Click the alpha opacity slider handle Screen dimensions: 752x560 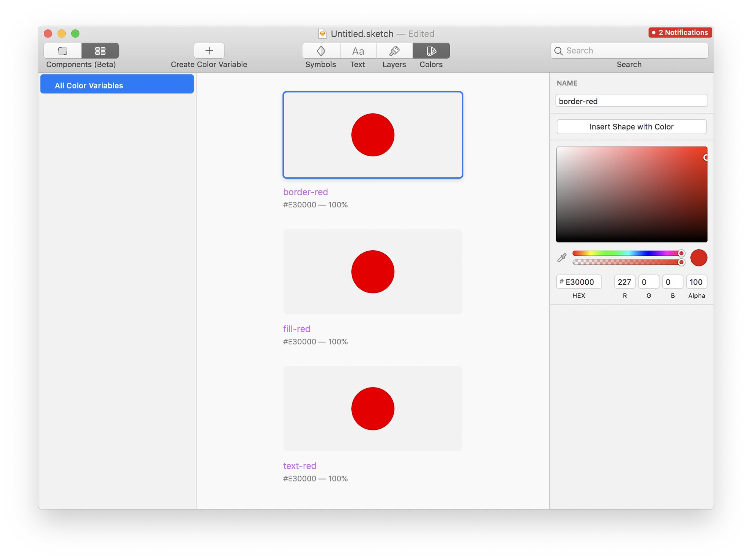[x=681, y=262]
